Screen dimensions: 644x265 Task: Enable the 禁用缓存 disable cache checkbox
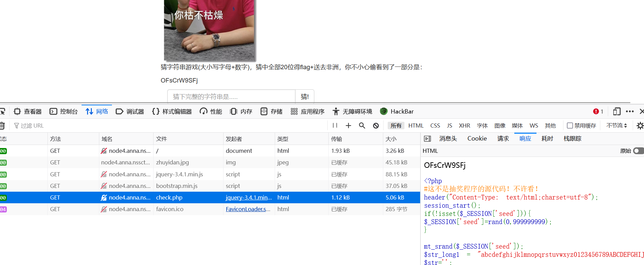pos(570,126)
